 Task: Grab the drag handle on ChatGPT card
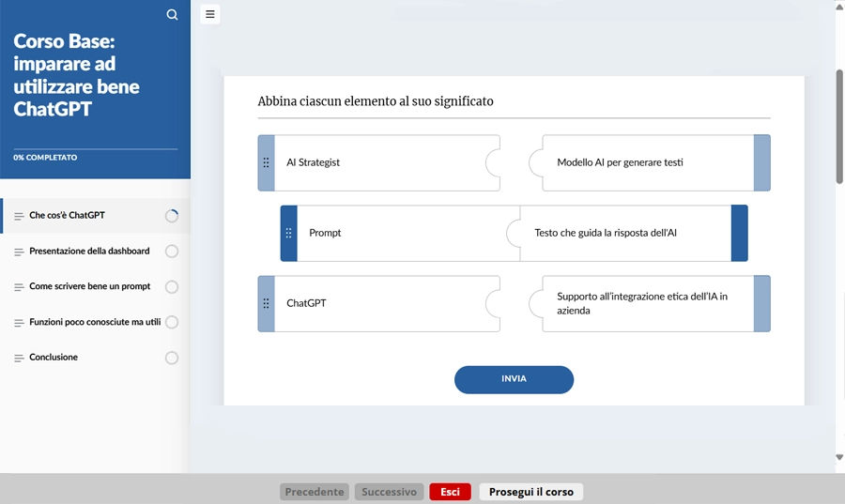pos(267,304)
